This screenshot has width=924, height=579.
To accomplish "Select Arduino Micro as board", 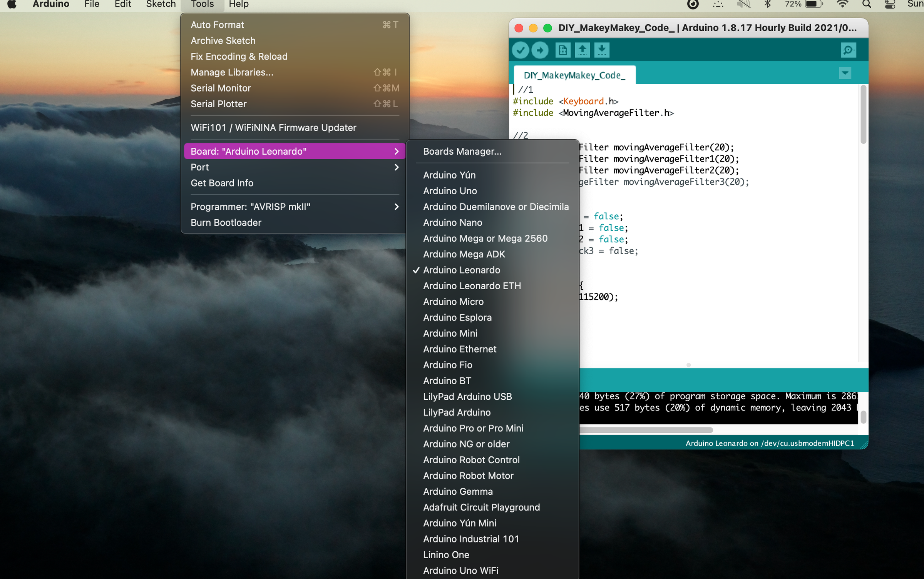I will coord(453,302).
